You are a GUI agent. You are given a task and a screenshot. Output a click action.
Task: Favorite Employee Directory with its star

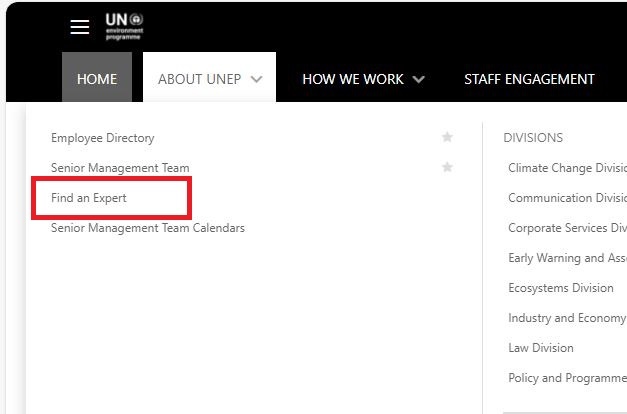pyautogui.click(x=447, y=137)
